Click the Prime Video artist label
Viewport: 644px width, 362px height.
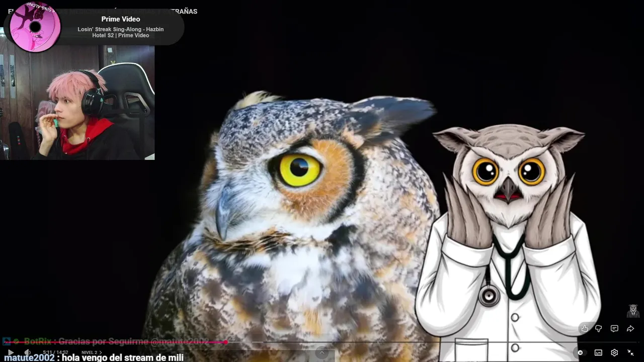[x=120, y=19]
